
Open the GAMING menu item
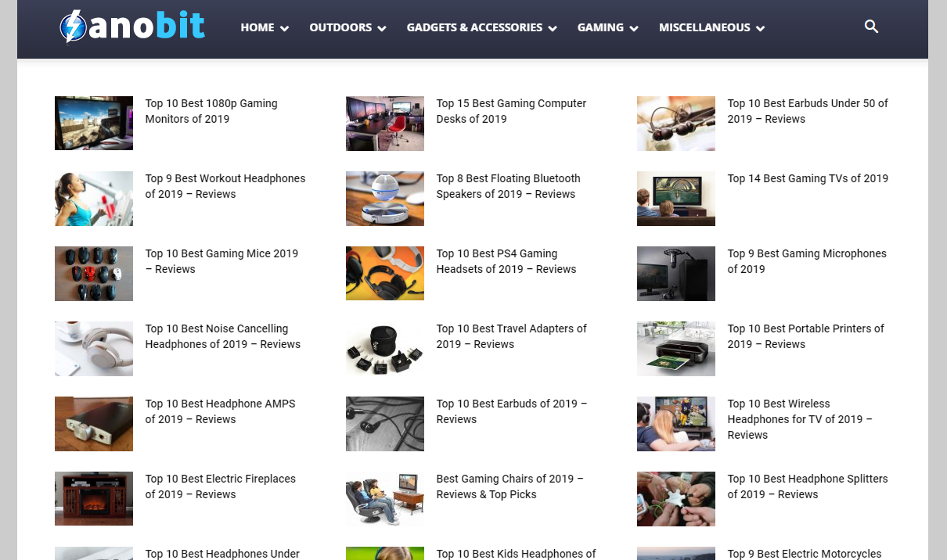pyautogui.click(x=600, y=27)
